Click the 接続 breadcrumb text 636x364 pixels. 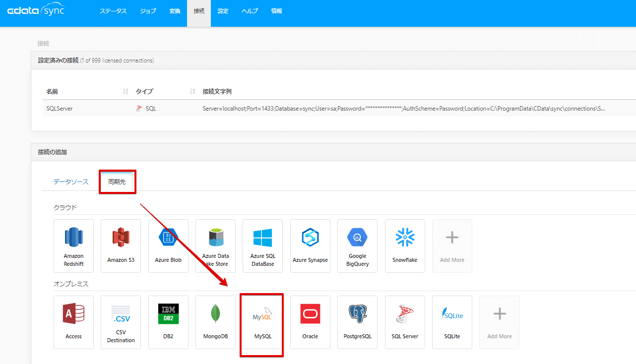click(x=43, y=44)
